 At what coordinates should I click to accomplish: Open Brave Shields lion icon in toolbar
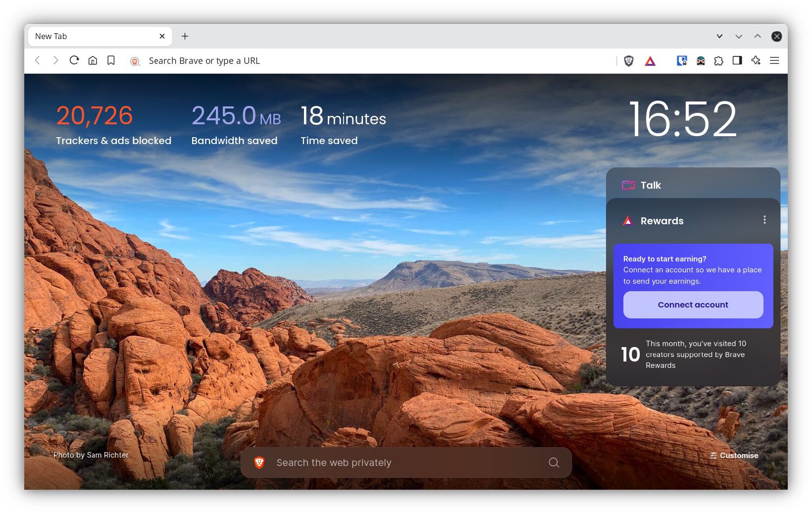point(629,61)
